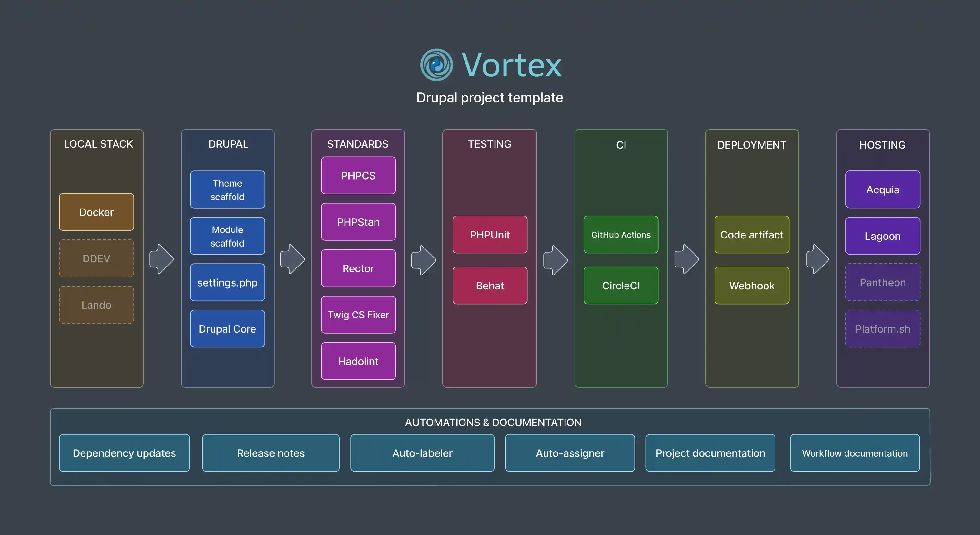Image resolution: width=980 pixels, height=535 pixels.
Task: Select the Hadolint box
Action: 358,361
